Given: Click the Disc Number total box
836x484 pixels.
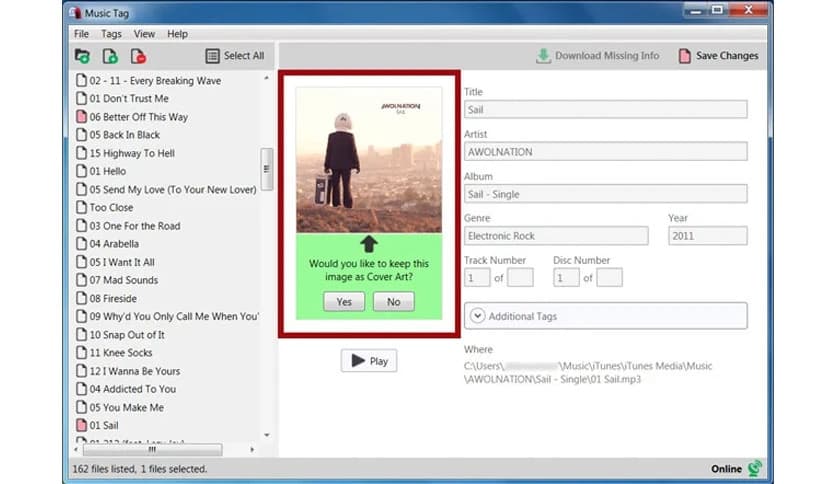Looking at the screenshot, I should coord(609,278).
